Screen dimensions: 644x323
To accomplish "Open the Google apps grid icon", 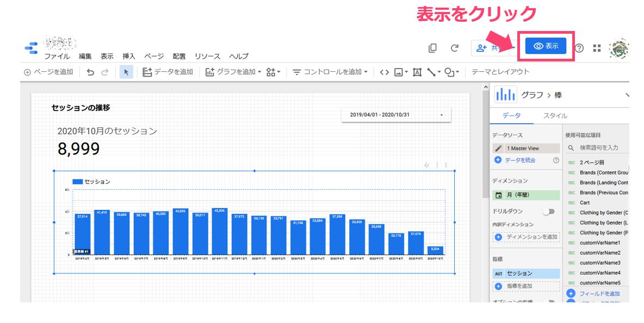I will [x=597, y=48].
